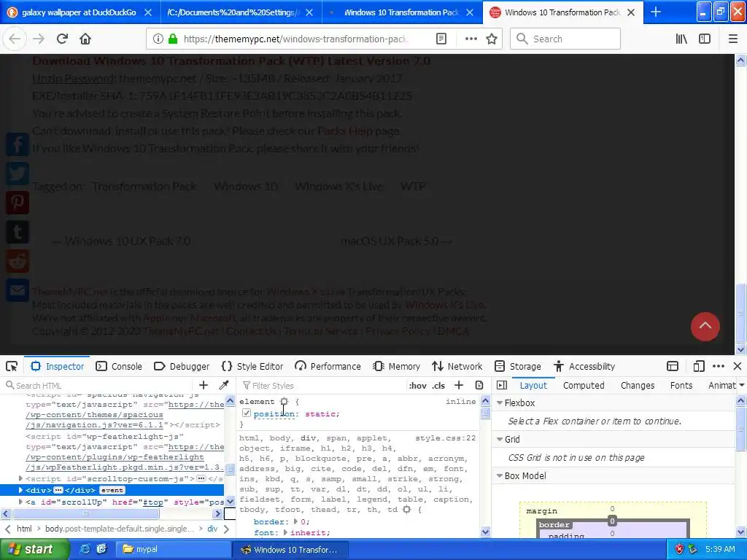Collapse the Box Model section
This screenshot has width=747, height=560.
pos(500,475)
